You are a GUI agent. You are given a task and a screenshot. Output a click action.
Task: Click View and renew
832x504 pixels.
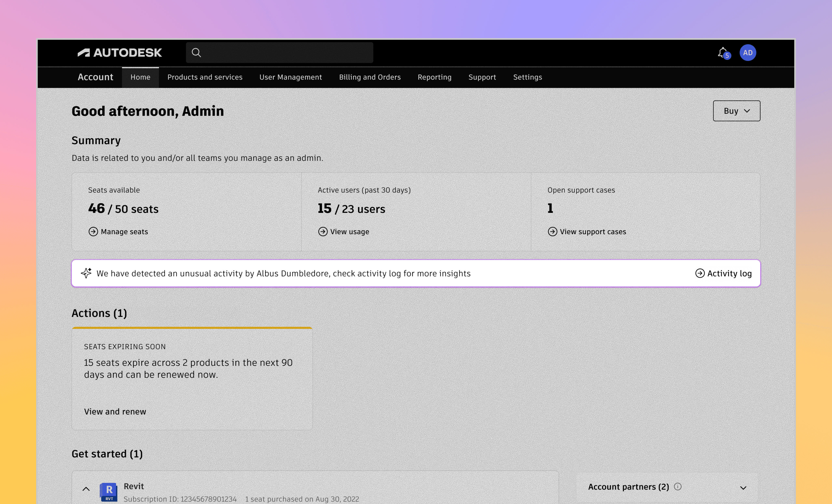(115, 411)
